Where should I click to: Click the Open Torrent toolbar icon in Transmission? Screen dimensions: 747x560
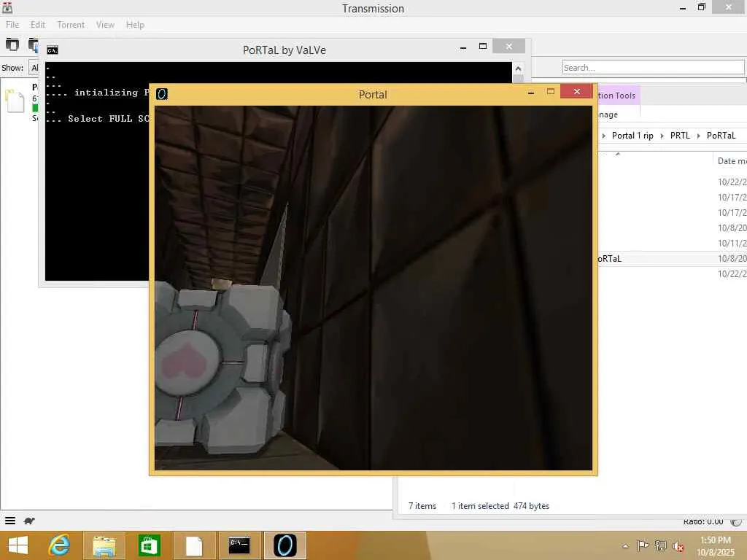(12, 44)
